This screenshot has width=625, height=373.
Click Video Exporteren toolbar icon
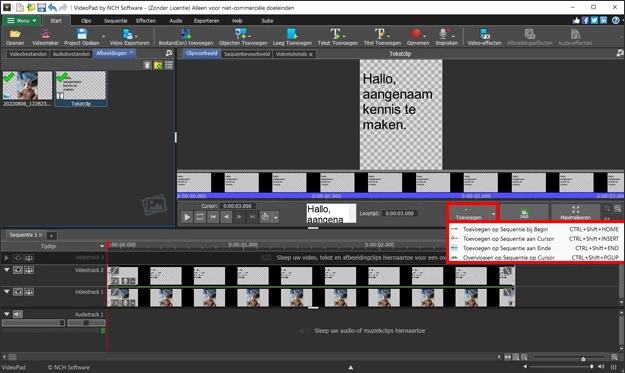click(x=130, y=37)
